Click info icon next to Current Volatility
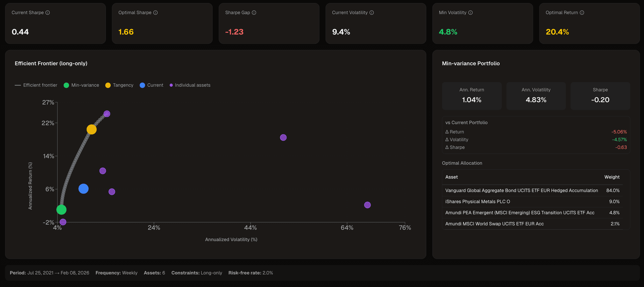This screenshot has height=287, width=644. pos(372,13)
